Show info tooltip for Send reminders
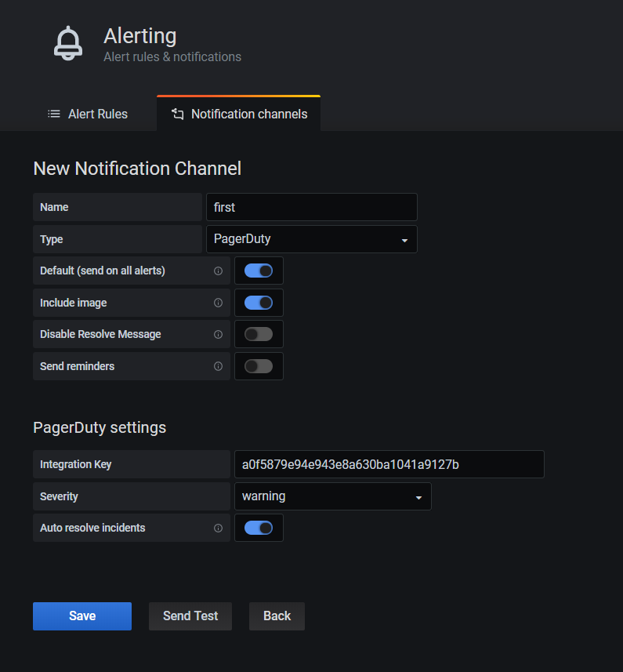This screenshot has height=672, width=623. click(218, 366)
